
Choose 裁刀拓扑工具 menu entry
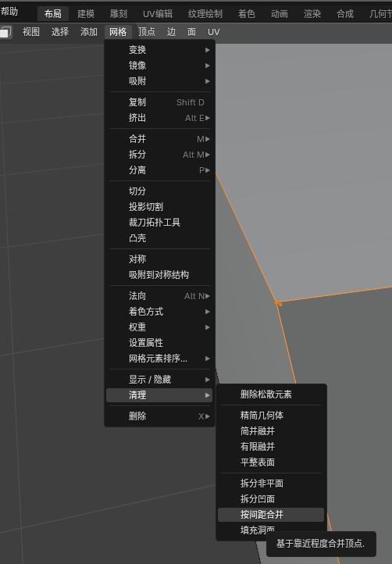pyautogui.click(x=159, y=223)
